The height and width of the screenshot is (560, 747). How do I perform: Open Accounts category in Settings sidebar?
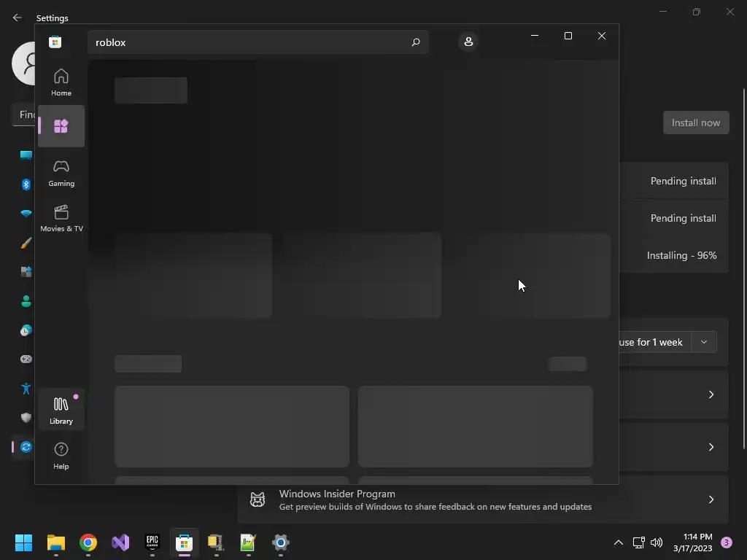click(26, 301)
